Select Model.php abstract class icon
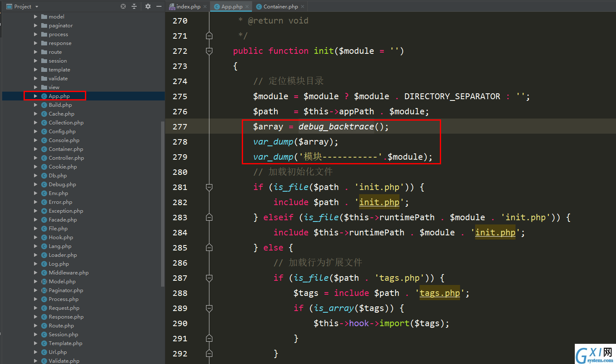This screenshot has height=364, width=616. (x=44, y=282)
